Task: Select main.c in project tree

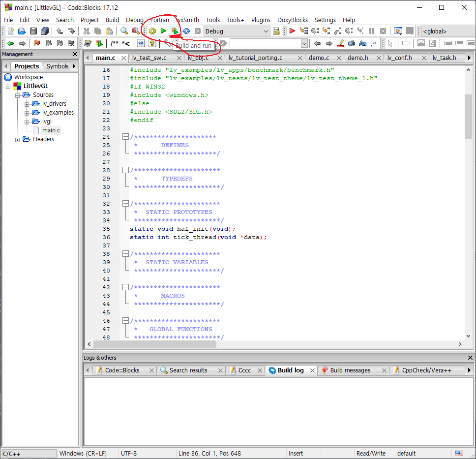Action: tap(51, 130)
